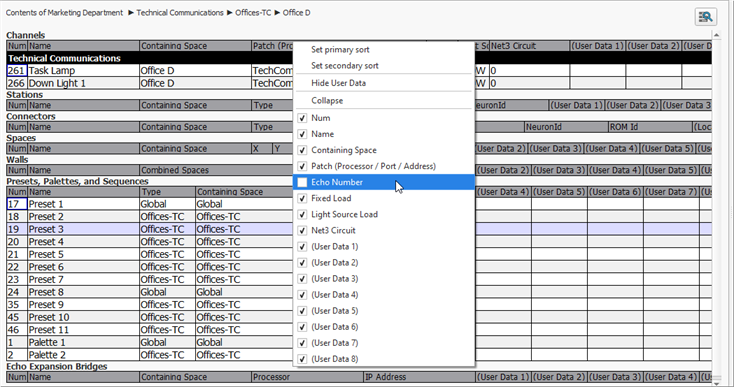
Task: Uncheck (User Data 8) in menu
Action: tap(302, 359)
